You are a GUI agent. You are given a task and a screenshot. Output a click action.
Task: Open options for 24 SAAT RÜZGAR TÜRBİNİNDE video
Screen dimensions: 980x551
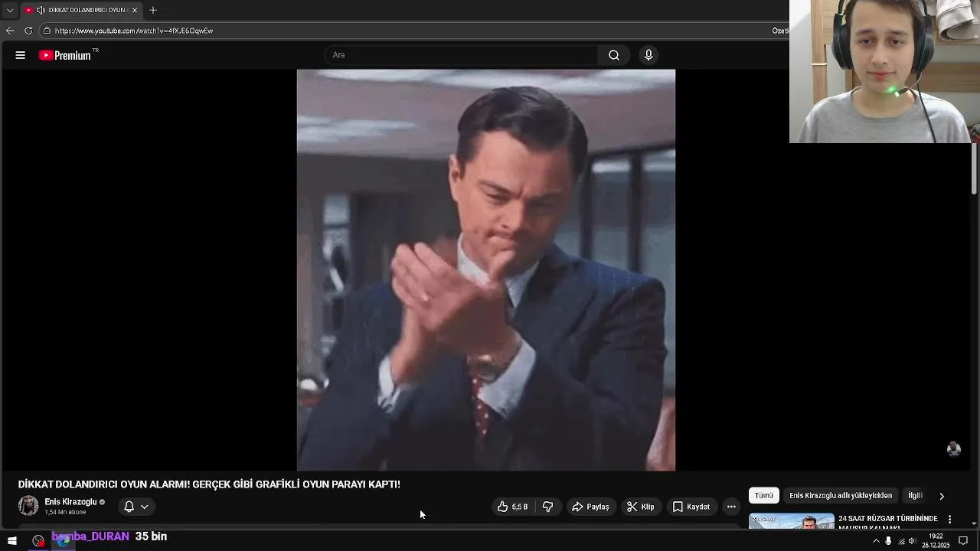949,520
